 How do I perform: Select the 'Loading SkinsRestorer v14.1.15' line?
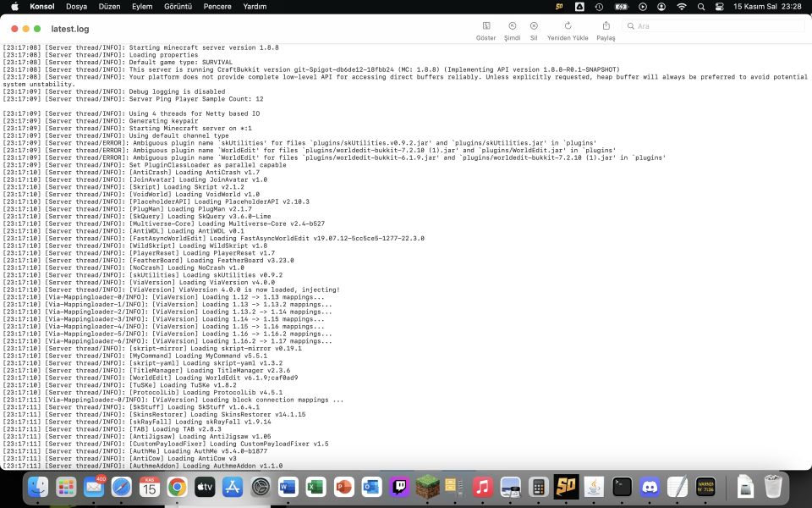pyautogui.click(x=154, y=414)
